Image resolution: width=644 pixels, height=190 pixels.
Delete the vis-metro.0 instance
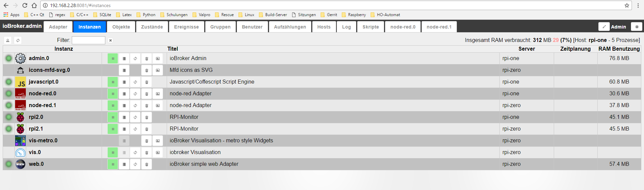pyautogui.click(x=147, y=141)
